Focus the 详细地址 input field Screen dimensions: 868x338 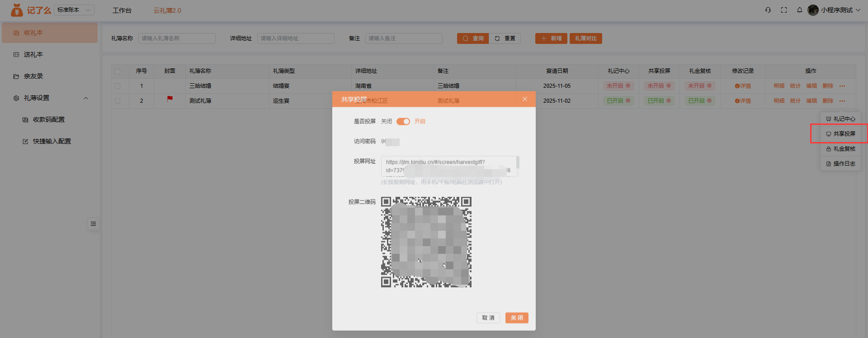tap(296, 38)
